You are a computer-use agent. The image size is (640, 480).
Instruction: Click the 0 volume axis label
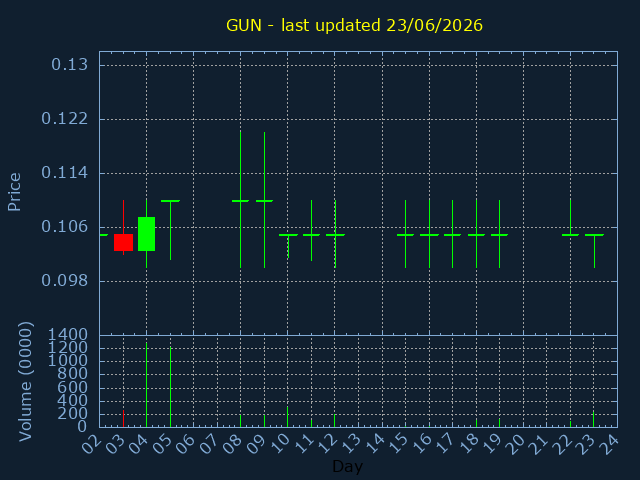[x=82, y=427]
